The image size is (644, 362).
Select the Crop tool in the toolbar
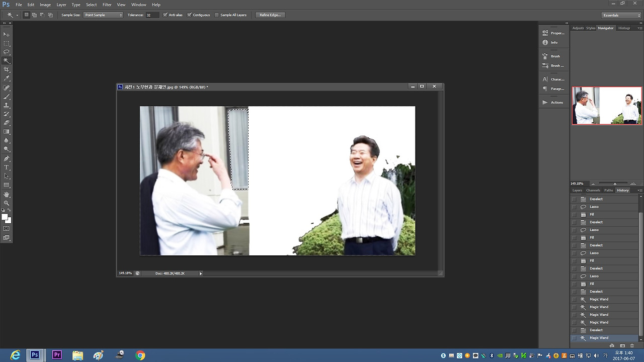pos(7,68)
